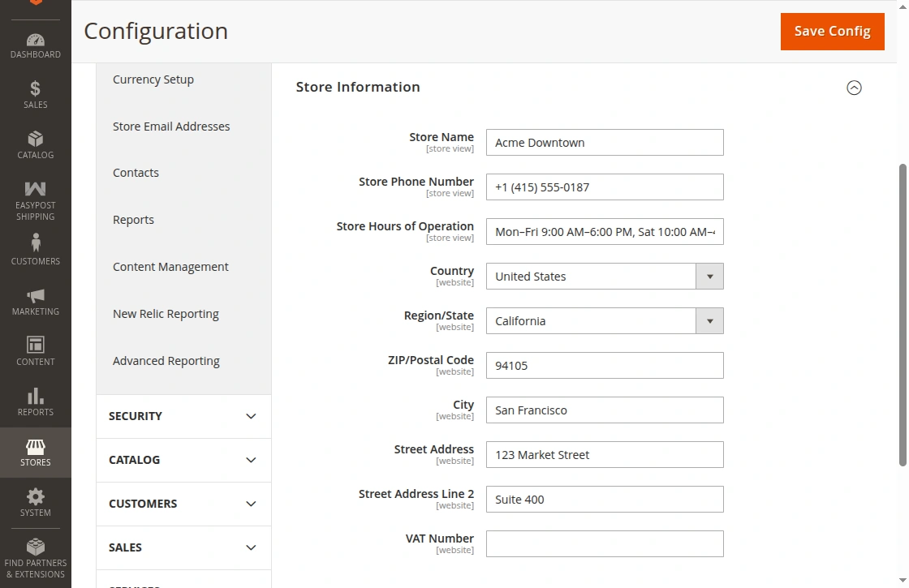Screen dimensions: 909x588
Task: Click the Save Config button
Action: coord(833,32)
